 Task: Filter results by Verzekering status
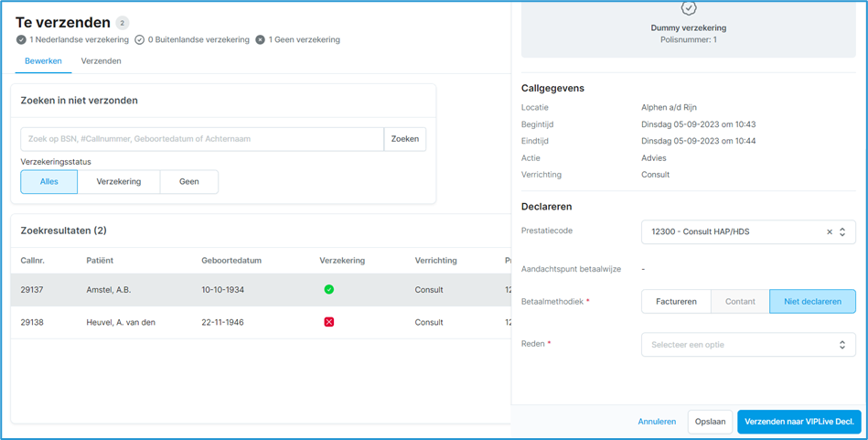(119, 182)
